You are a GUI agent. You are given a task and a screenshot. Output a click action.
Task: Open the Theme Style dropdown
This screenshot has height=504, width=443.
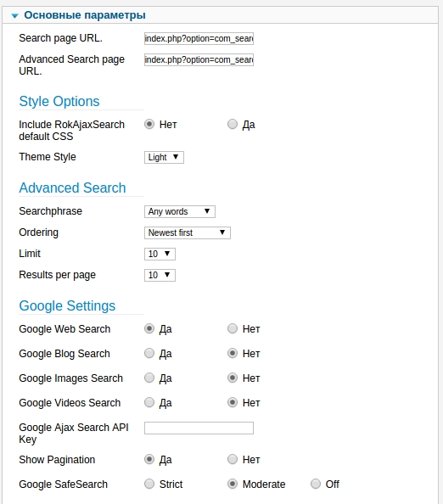(x=164, y=157)
